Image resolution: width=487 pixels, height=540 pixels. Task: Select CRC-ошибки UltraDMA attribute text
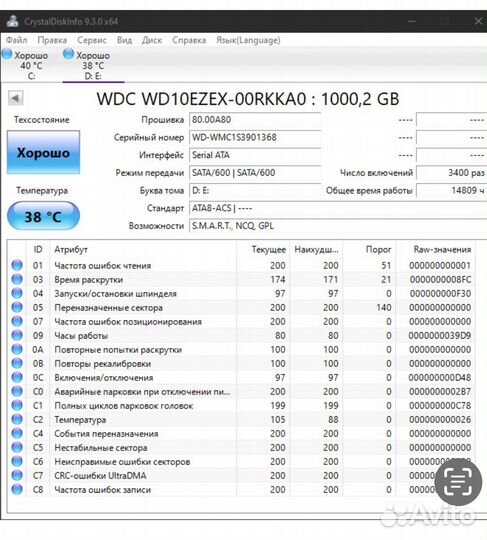(100, 476)
